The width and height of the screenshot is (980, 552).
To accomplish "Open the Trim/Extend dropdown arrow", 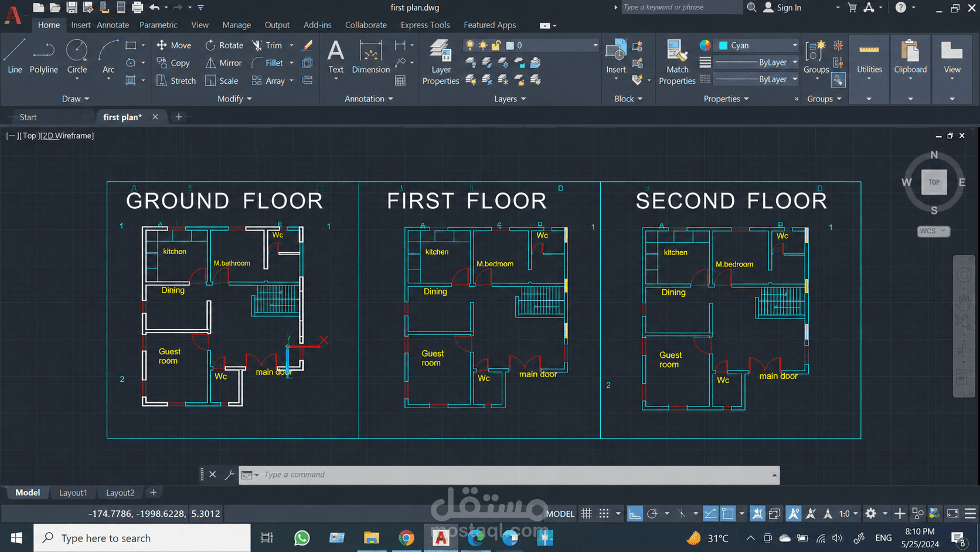I will coord(291,45).
